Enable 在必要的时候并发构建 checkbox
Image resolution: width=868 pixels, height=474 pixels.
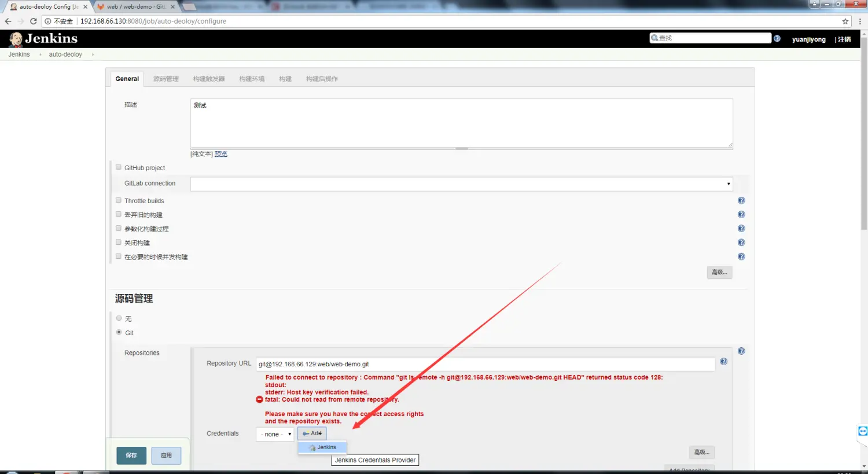[119, 256]
